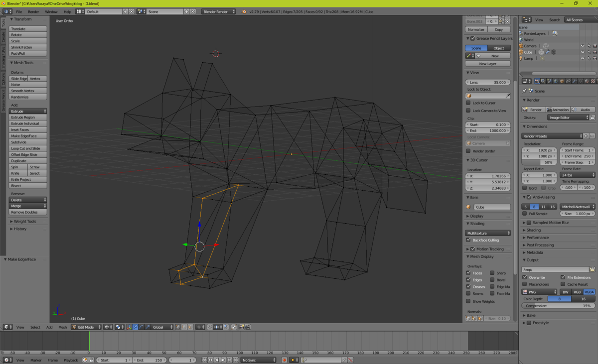Open the Render Layers properties tab icon
This screenshot has height=364, width=598.
[543, 81]
